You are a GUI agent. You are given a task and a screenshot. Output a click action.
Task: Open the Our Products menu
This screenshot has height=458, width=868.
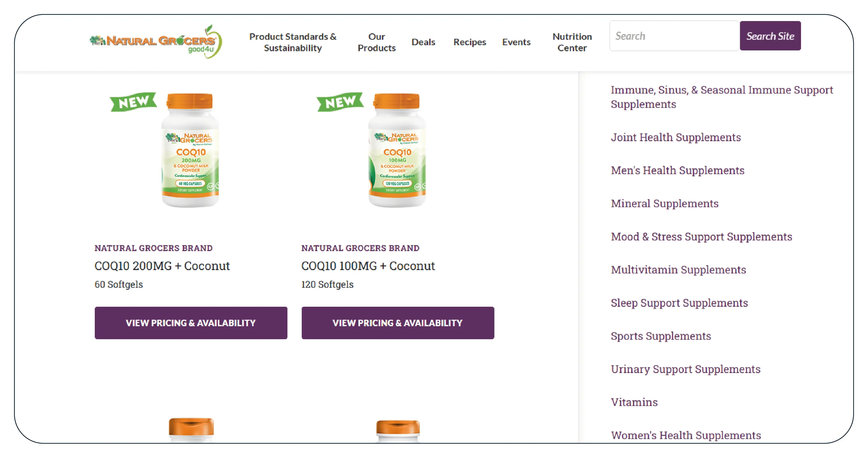[x=376, y=42]
